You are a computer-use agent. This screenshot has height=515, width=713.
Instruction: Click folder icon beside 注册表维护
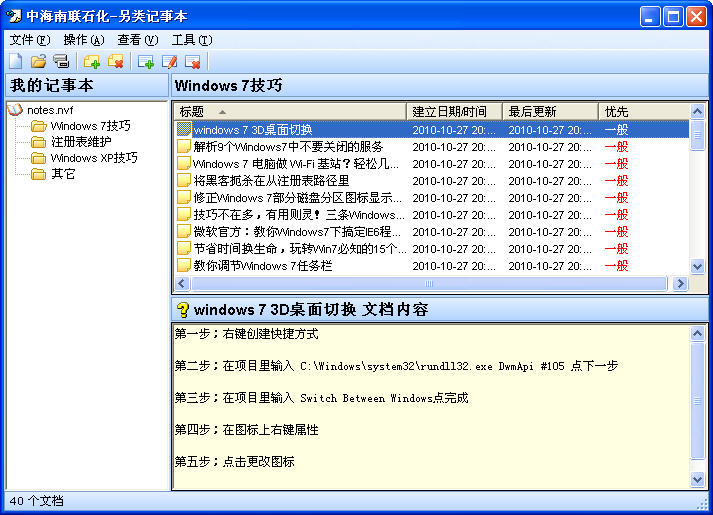39,142
